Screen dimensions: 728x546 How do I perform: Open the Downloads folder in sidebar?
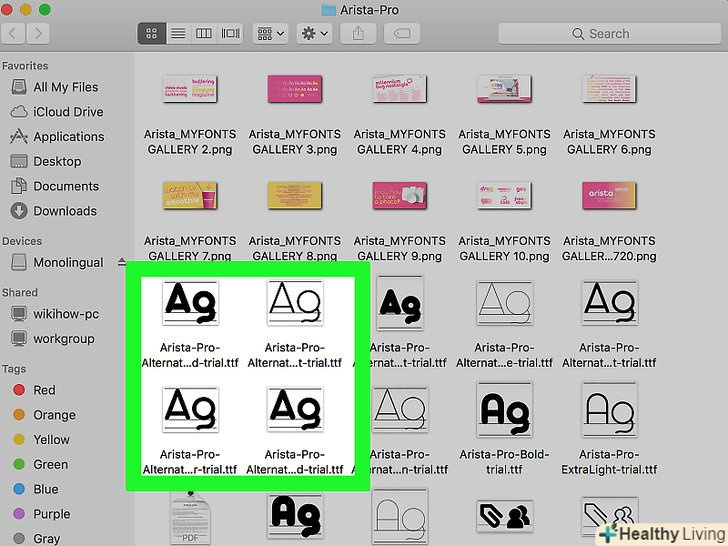click(65, 211)
